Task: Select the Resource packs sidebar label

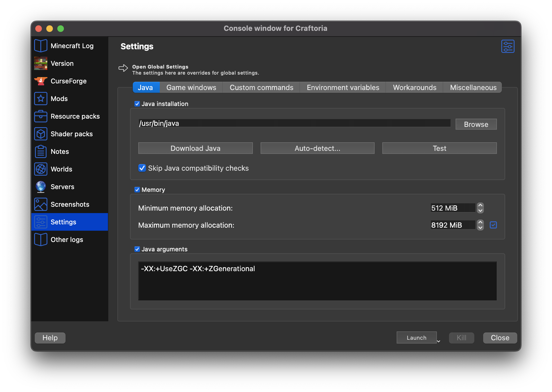Action: tap(75, 116)
